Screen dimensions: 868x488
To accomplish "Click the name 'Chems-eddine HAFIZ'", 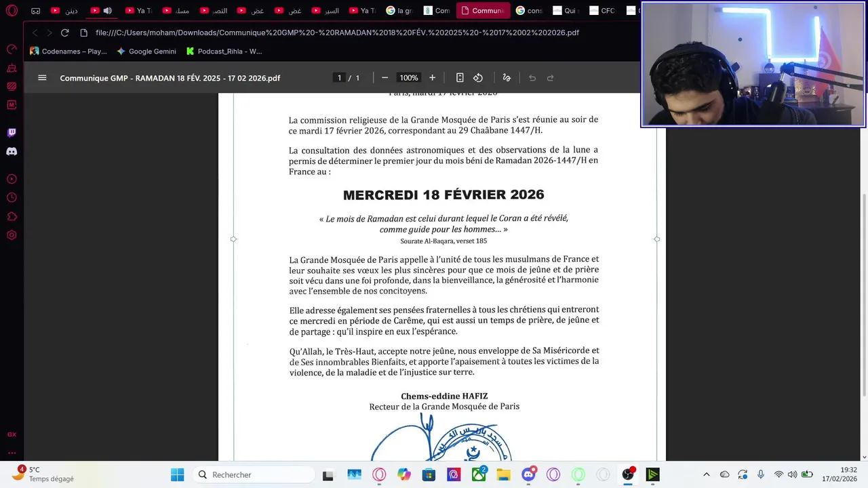I will (444, 396).
